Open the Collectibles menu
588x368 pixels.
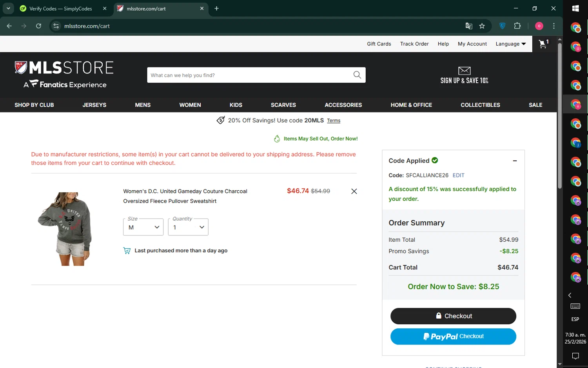480,105
